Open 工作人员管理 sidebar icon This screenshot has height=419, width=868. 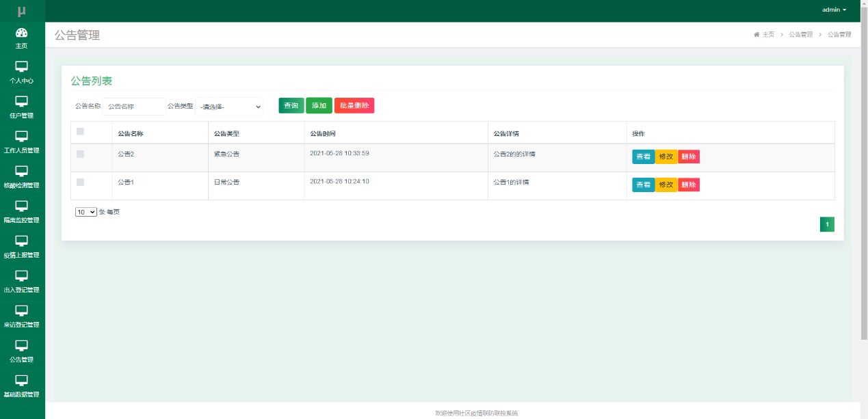click(22, 136)
